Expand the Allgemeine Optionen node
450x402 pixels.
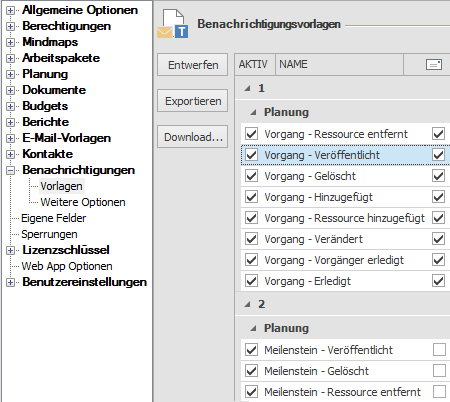click(x=10, y=10)
